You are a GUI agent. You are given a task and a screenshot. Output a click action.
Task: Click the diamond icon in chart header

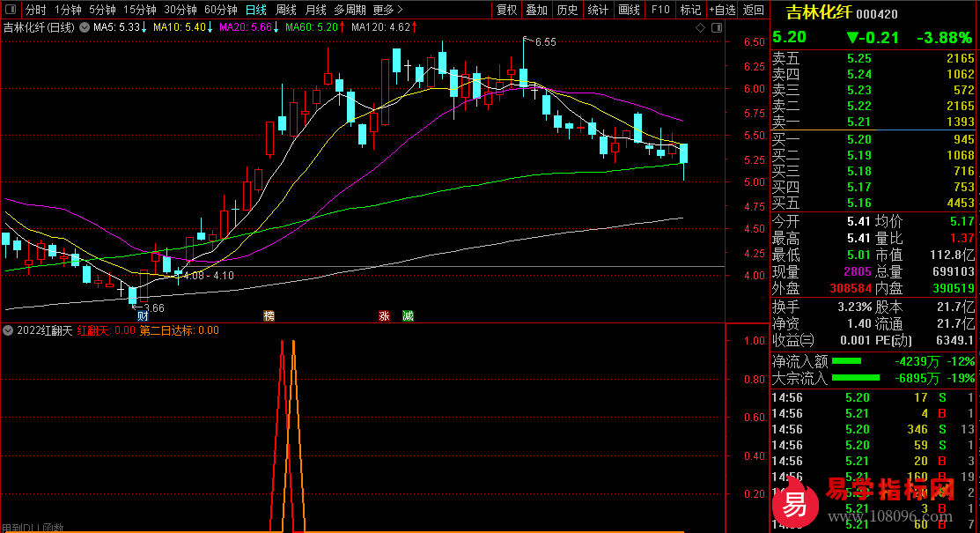click(x=700, y=27)
